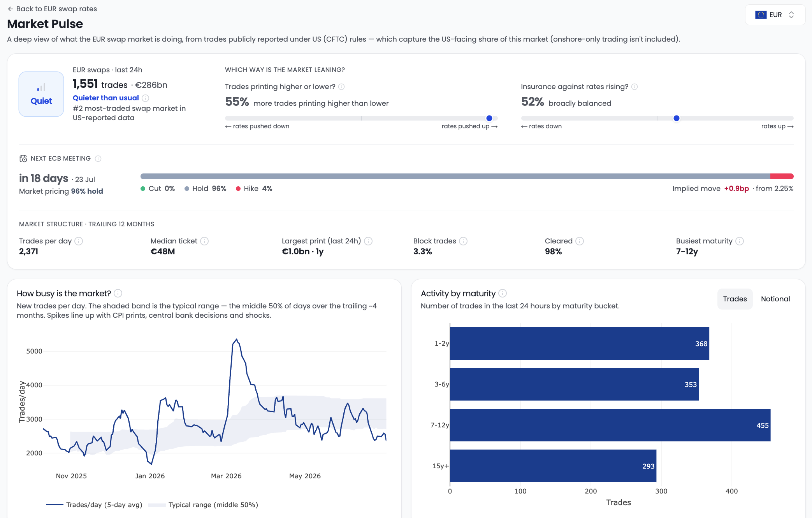Viewport: 812px width, 518px height.
Task: Open info tooltip for Trades printing higher or lower
Action: point(341,87)
